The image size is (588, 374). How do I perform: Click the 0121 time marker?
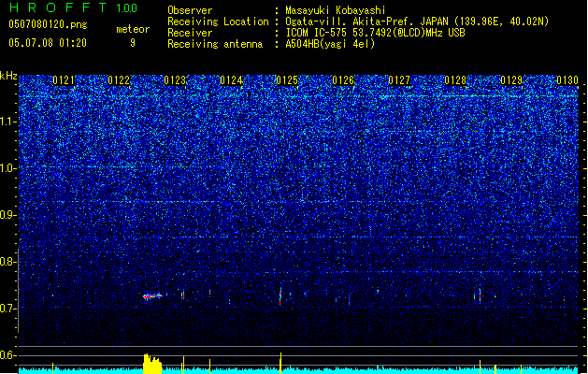click(x=64, y=80)
